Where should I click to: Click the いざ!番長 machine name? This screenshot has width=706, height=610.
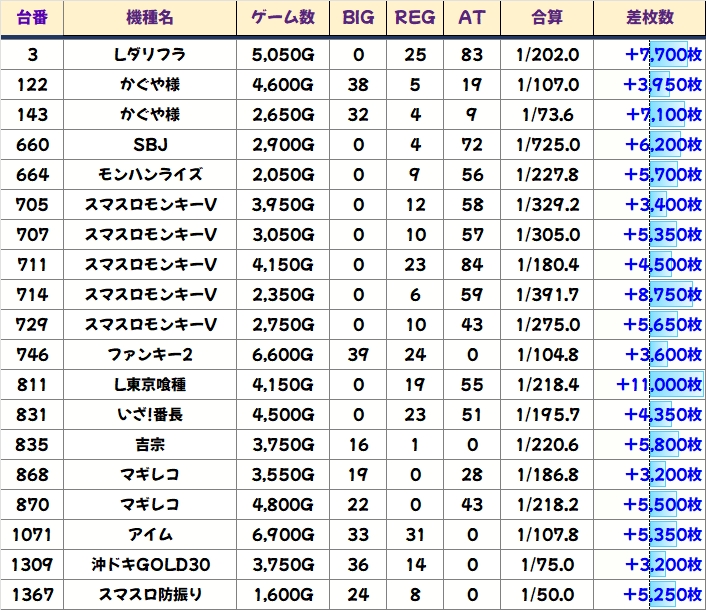(150, 415)
